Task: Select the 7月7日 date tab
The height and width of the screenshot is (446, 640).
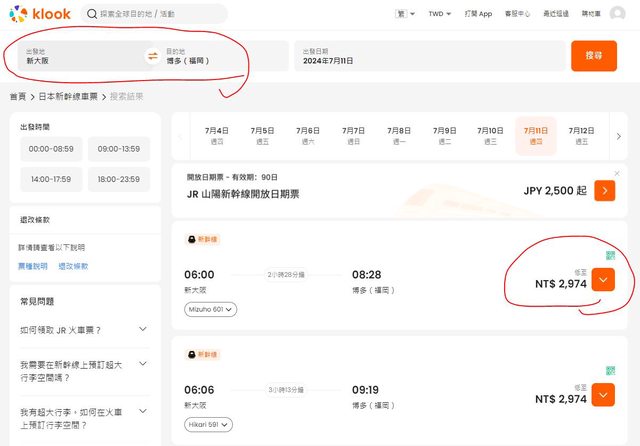Action: 353,135
